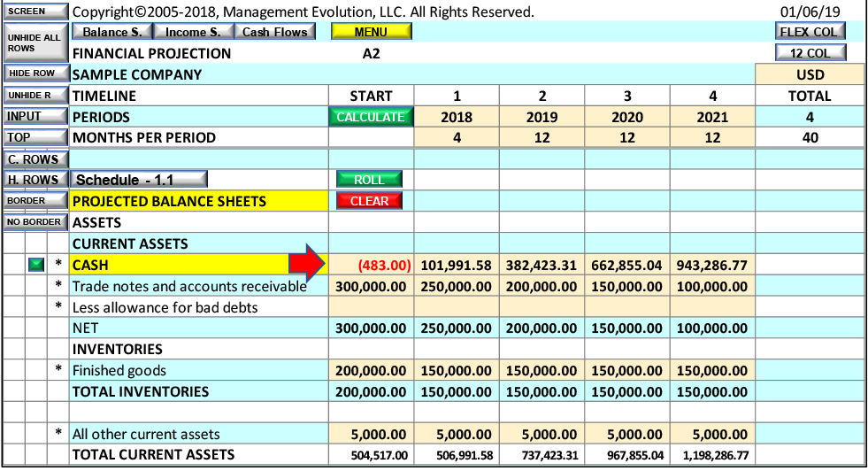Select cash value 662,855.04
This screenshot has height=471, width=868.
[627, 265]
